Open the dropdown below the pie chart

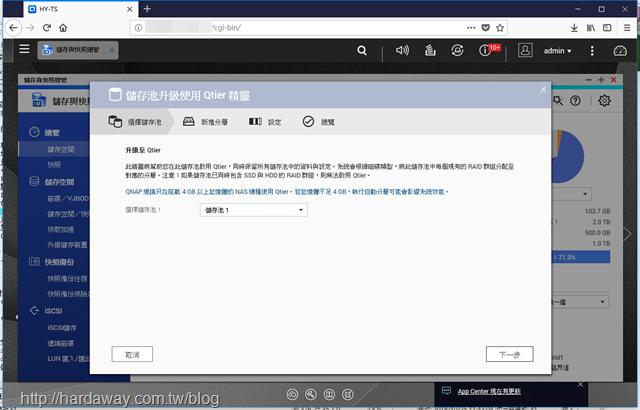tap(571, 194)
